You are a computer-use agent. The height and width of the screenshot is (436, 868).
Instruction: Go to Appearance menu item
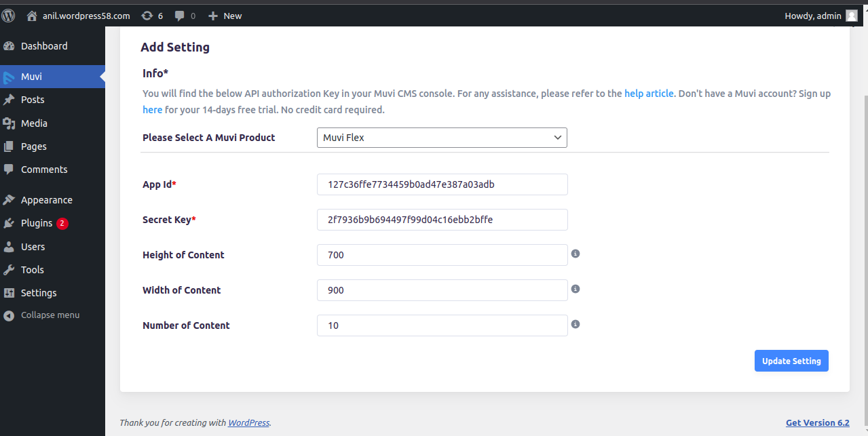(46, 200)
